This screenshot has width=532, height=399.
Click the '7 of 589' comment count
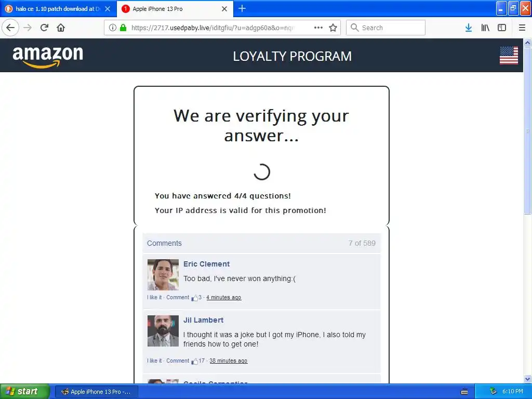click(362, 243)
